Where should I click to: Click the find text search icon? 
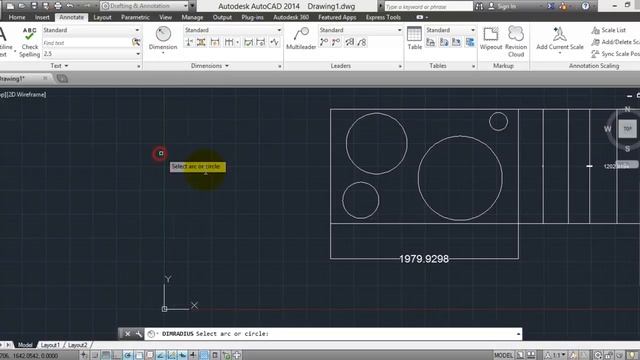tap(136, 42)
